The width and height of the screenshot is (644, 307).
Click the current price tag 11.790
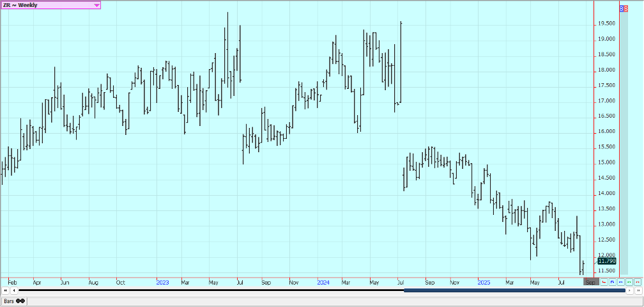(606, 261)
